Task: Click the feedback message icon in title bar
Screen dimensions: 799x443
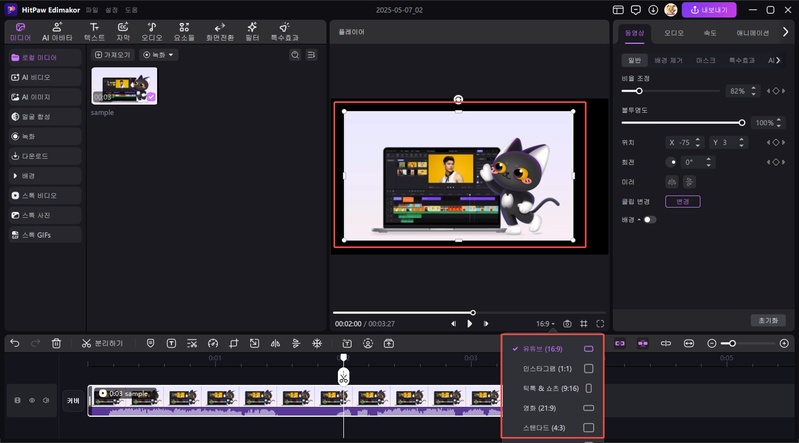Action: pos(635,10)
